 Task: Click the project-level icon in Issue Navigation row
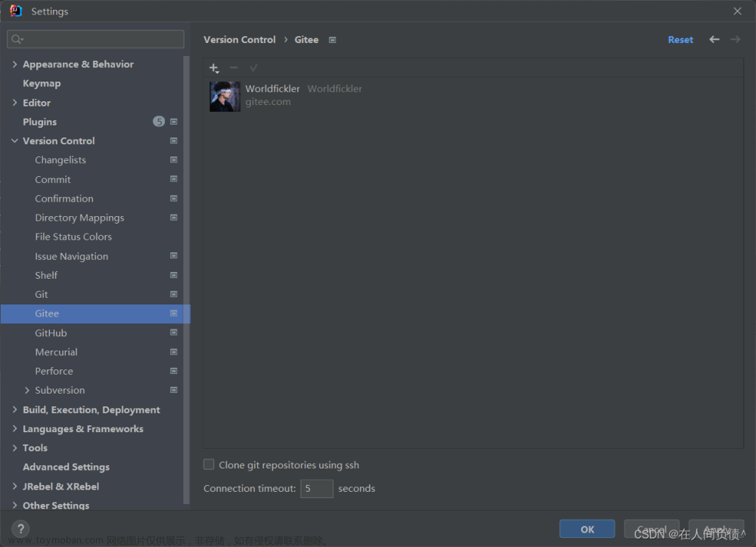[x=174, y=256]
